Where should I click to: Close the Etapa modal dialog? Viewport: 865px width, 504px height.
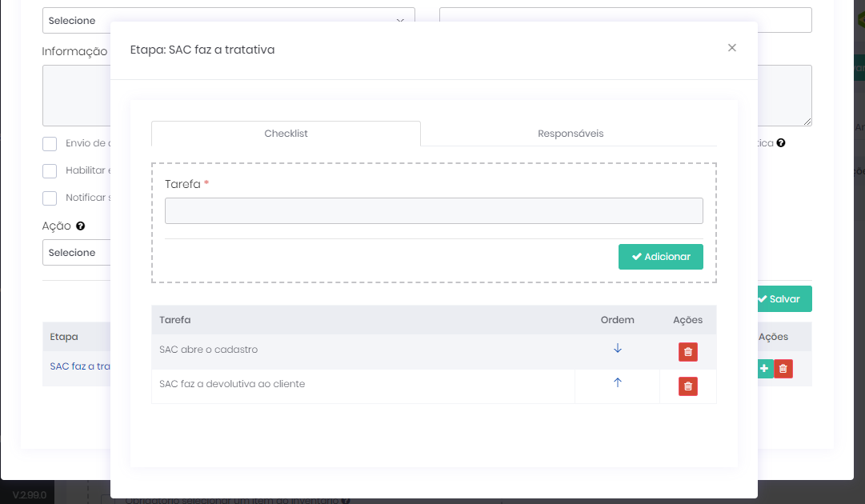coord(731,48)
